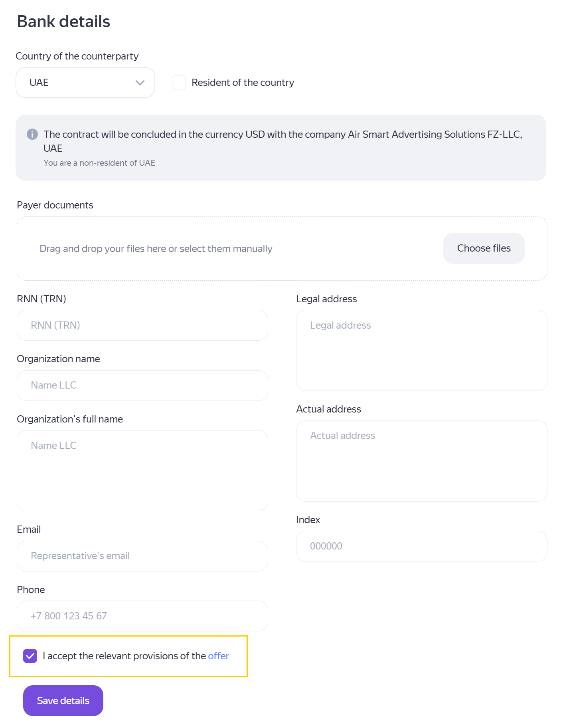Click the Bank details heading
Viewport: 565px width, 728px height.
click(63, 22)
